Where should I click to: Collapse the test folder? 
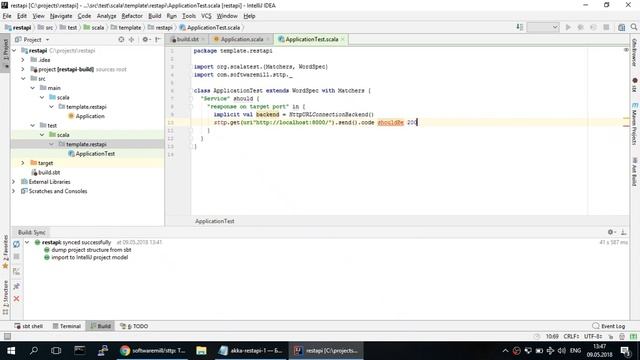click(x=33, y=126)
